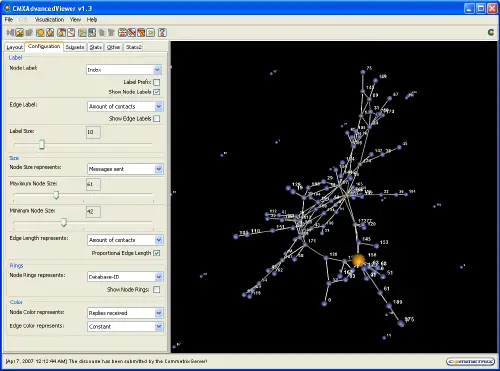Click the Label Size slider handle
The width and height of the screenshot is (500, 371).
pos(42,144)
